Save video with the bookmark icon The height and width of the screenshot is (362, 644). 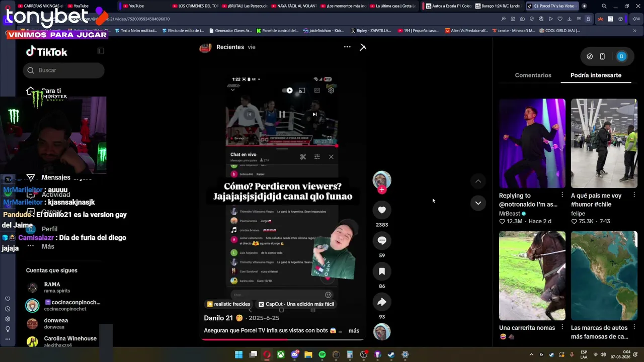(x=382, y=271)
